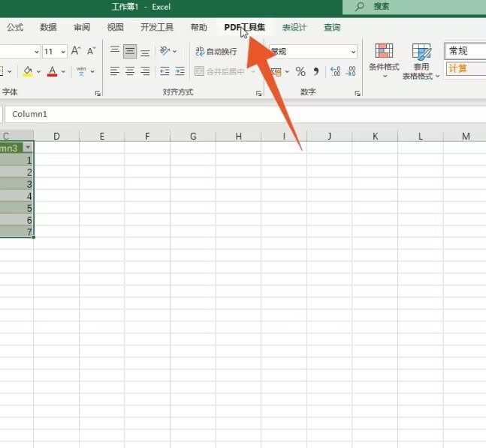Click the increase indent icon
This screenshot has height=448, width=486.
(x=180, y=71)
